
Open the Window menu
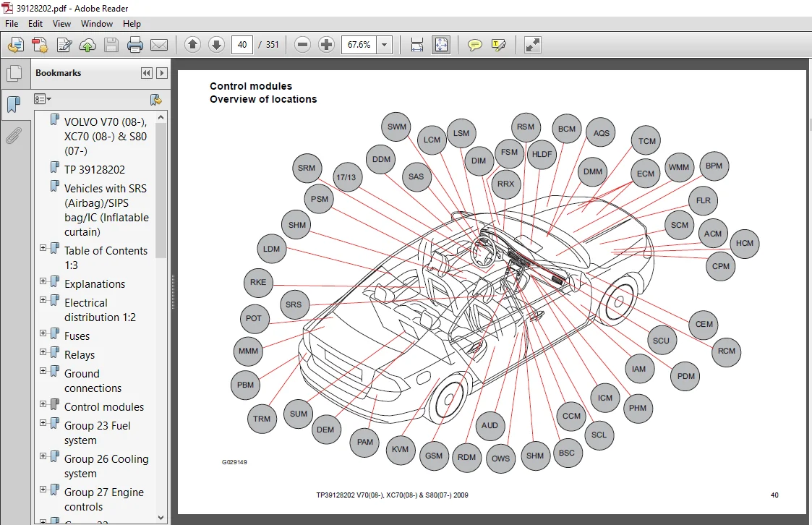tap(97, 24)
